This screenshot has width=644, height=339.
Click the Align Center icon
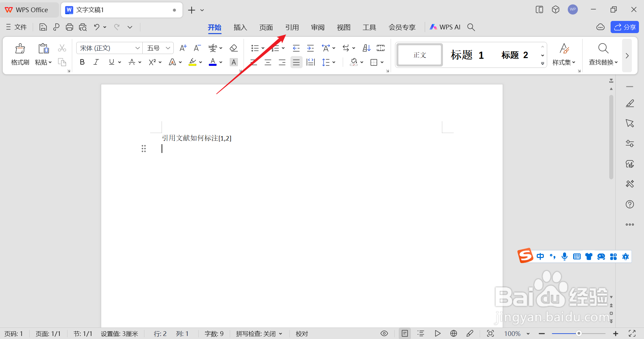coord(268,62)
